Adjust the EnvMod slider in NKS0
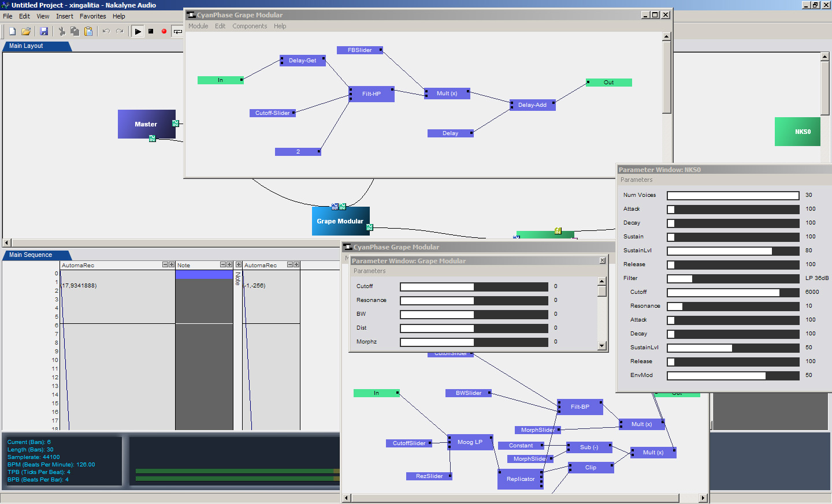Image resolution: width=832 pixels, height=504 pixels. (733, 376)
